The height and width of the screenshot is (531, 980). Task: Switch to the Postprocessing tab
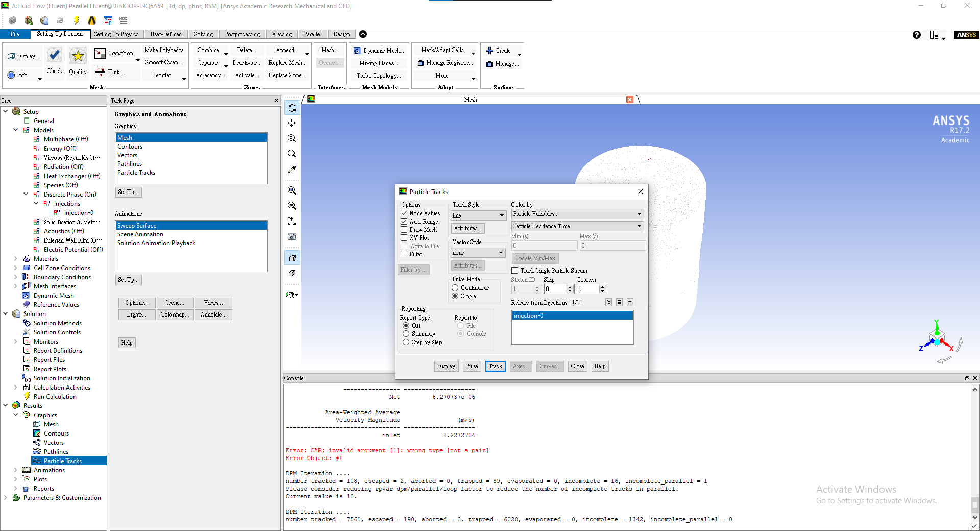(x=242, y=34)
